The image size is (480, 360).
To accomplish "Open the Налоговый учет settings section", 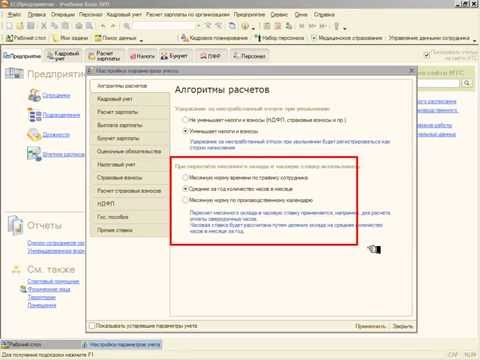I will click(130, 164).
